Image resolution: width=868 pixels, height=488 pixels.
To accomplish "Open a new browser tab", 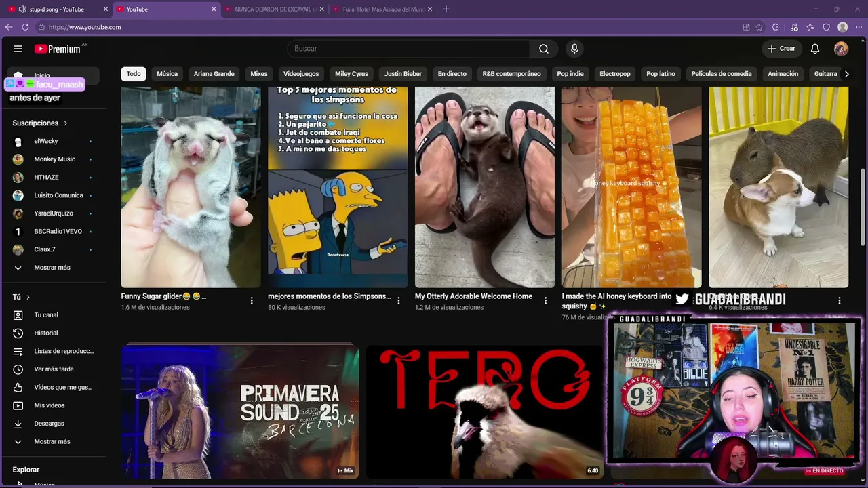I will tap(446, 9).
